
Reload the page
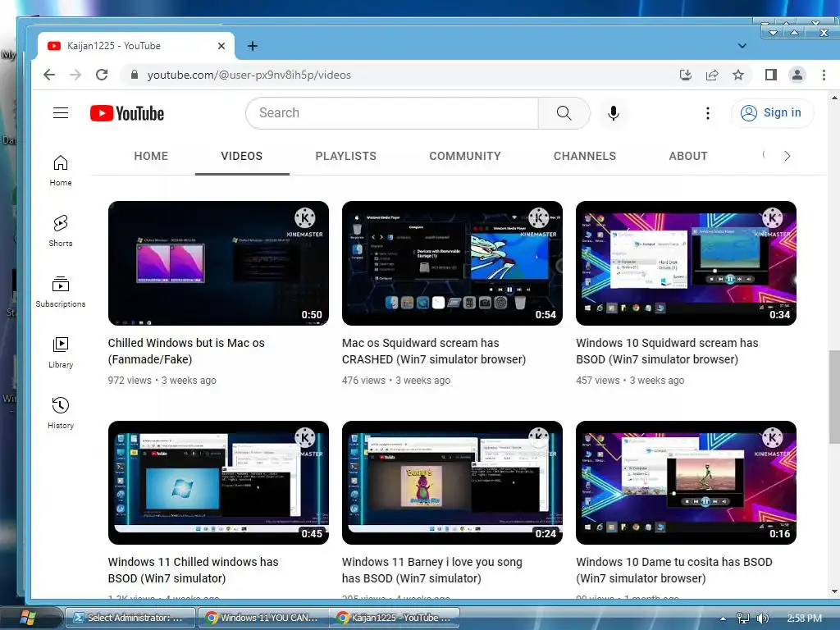[x=102, y=75]
